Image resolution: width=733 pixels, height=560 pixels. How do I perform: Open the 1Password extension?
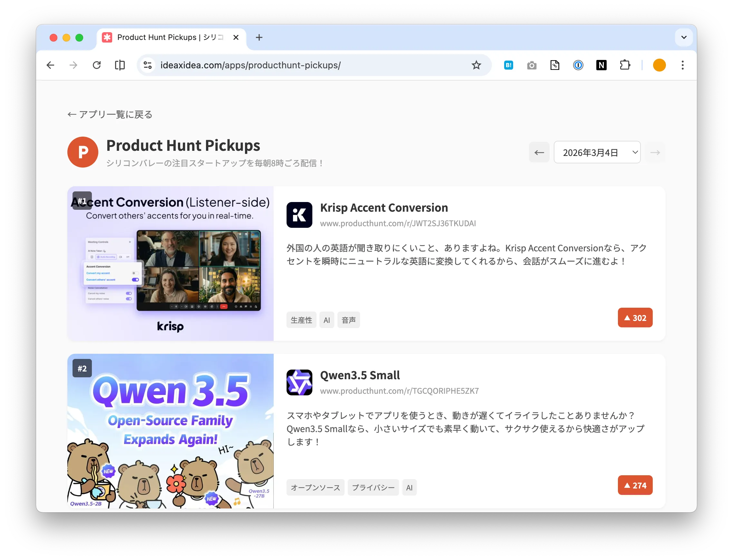point(578,65)
